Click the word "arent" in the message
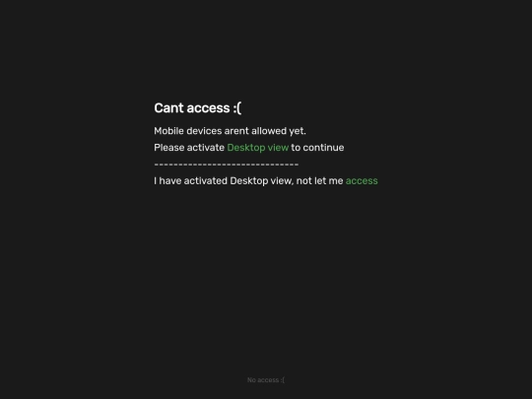The width and height of the screenshot is (532, 399). click(236, 131)
